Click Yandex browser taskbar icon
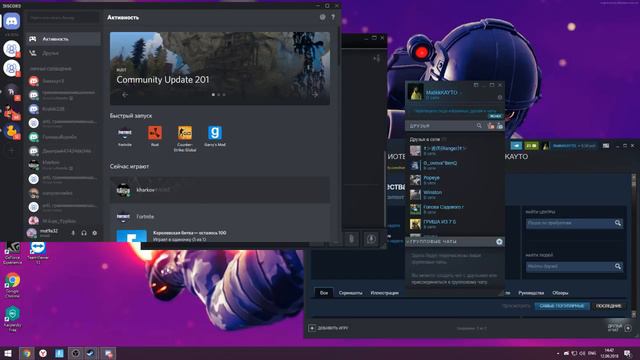The image size is (640, 360). pos(43,353)
